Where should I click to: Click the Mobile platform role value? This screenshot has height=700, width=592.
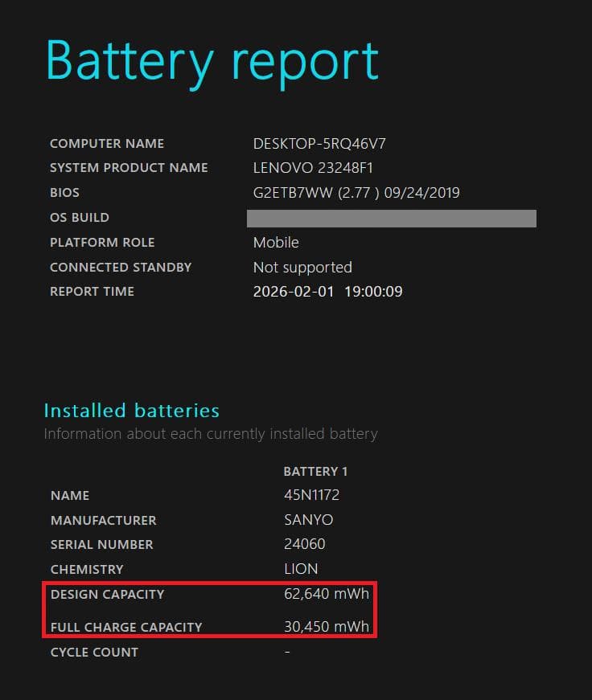click(276, 243)
